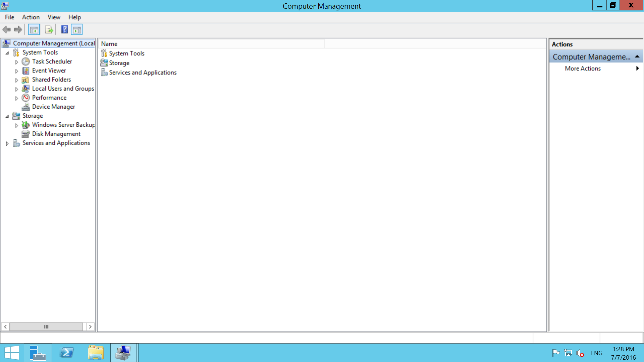Collapse the Storage tree node
The width and height of the screenshot is (644, 362).
7,116
